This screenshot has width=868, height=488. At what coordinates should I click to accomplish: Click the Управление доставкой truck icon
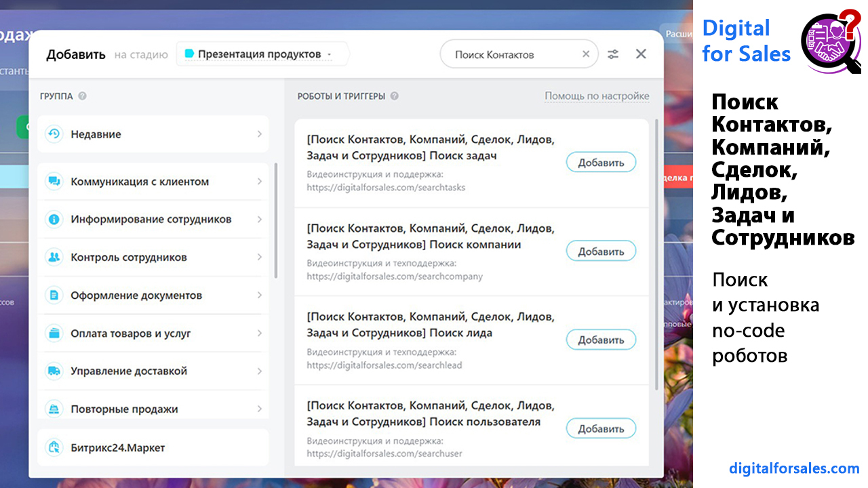(x=54, y=371)
